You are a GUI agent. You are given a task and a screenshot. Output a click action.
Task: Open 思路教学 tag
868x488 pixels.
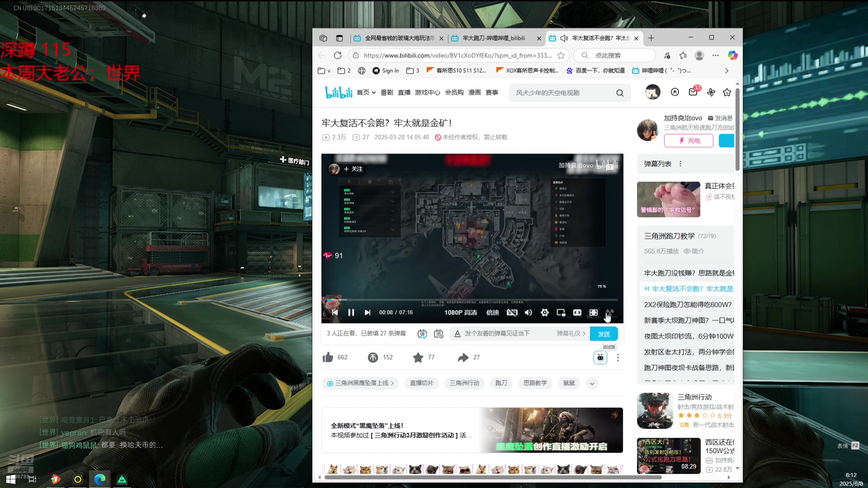coord(535,383)
